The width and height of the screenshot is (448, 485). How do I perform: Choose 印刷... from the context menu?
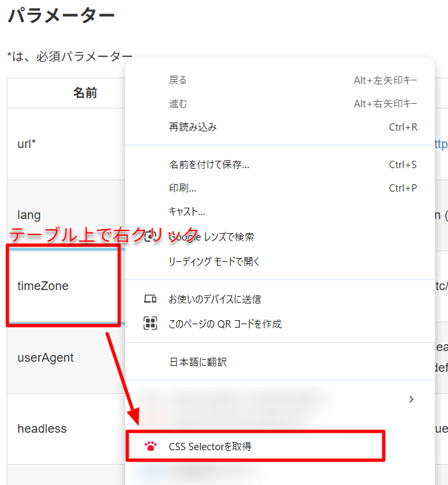(183, 188)
